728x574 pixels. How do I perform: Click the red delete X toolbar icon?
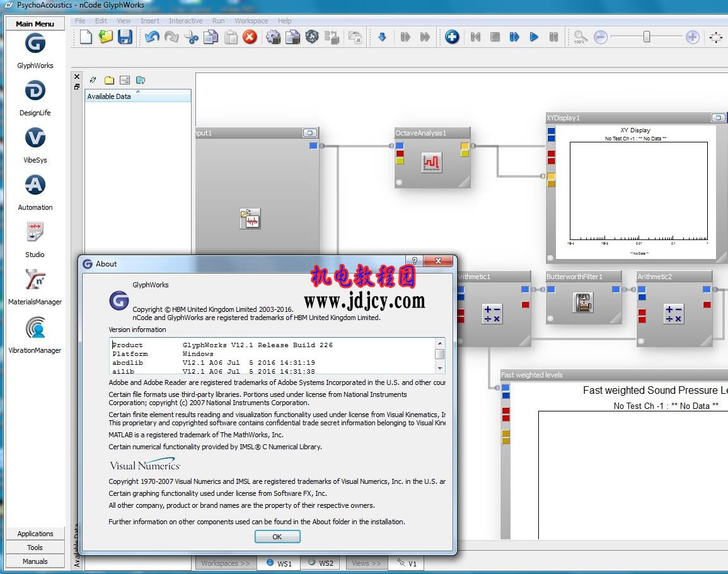250,37
